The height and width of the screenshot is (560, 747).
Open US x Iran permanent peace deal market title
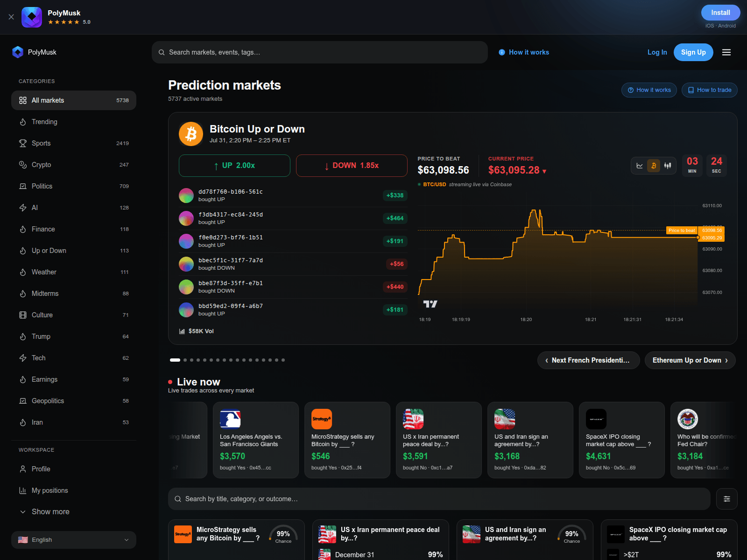390,534
